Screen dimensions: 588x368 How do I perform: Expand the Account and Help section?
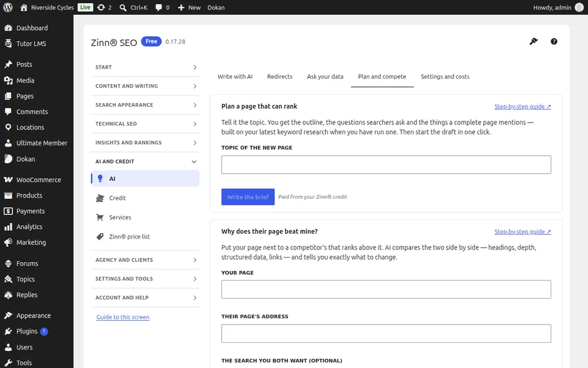coord(145,297)
